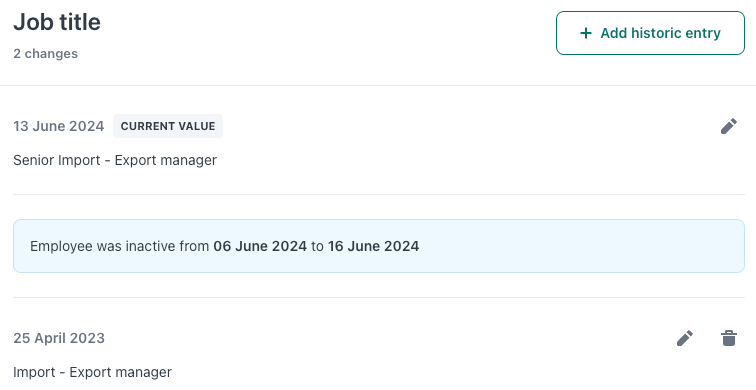Select the CURRENT VALUE badge
This screenshot has width=756, height=390.
[x=168, y=126]
